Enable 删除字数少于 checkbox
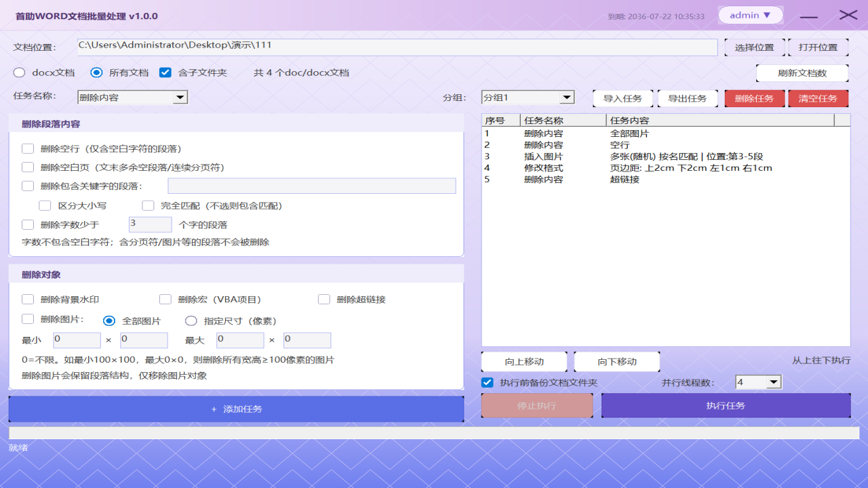Screen dimensions: 868x488 point(28,224)
